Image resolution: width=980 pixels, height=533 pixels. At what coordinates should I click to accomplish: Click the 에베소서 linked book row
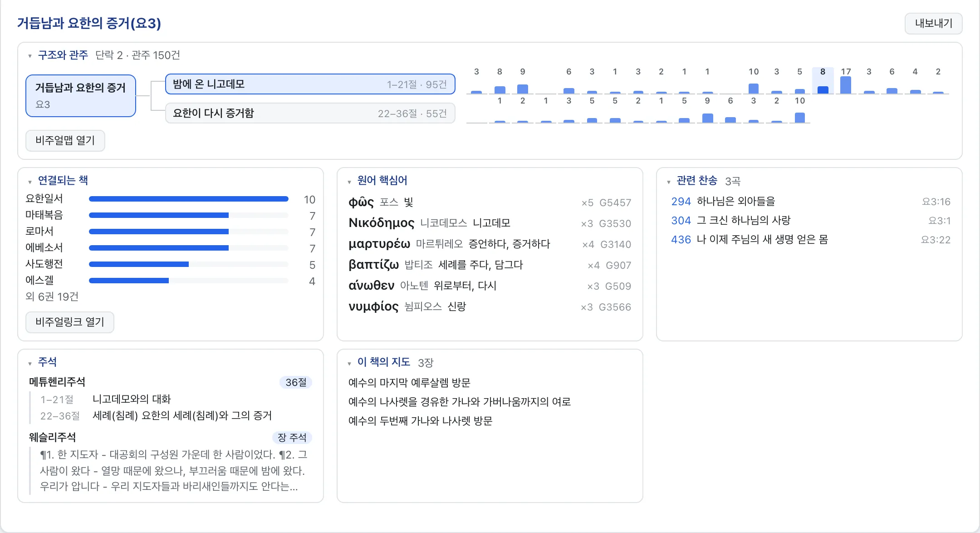click(171, 248)
